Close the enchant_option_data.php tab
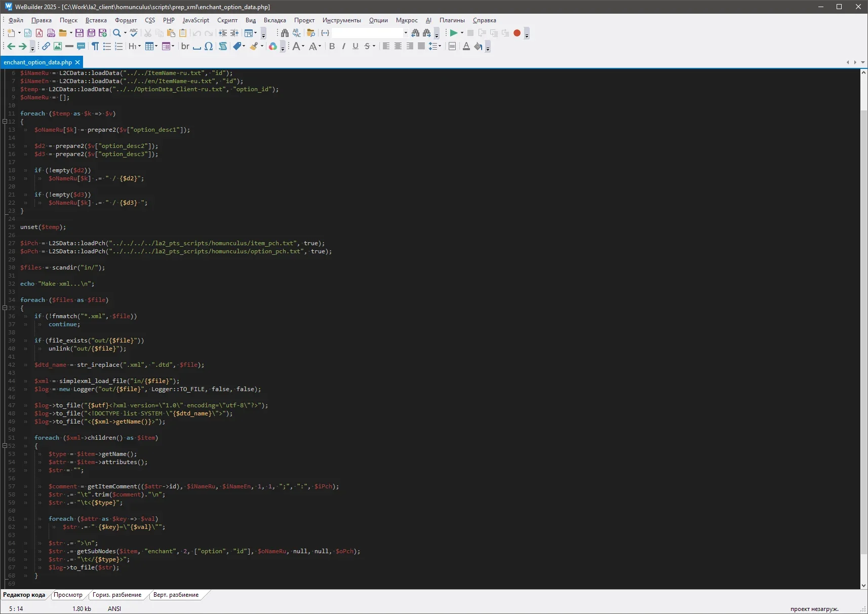 (77, 62)
